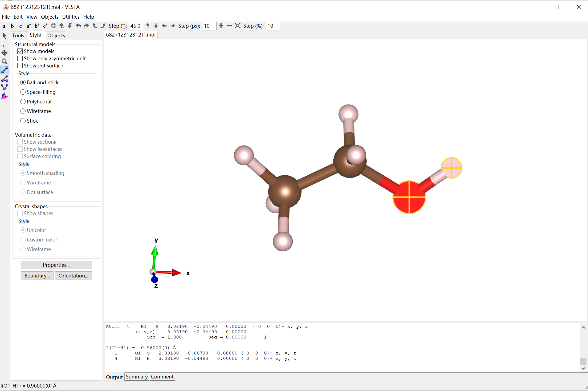Activate the translate move tool
The height and width of the screenshot is (391, 588).
[5, 53]
